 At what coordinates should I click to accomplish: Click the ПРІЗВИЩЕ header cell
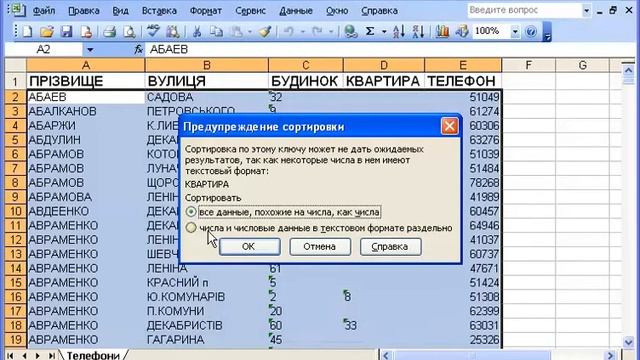(x=86, y=81)
